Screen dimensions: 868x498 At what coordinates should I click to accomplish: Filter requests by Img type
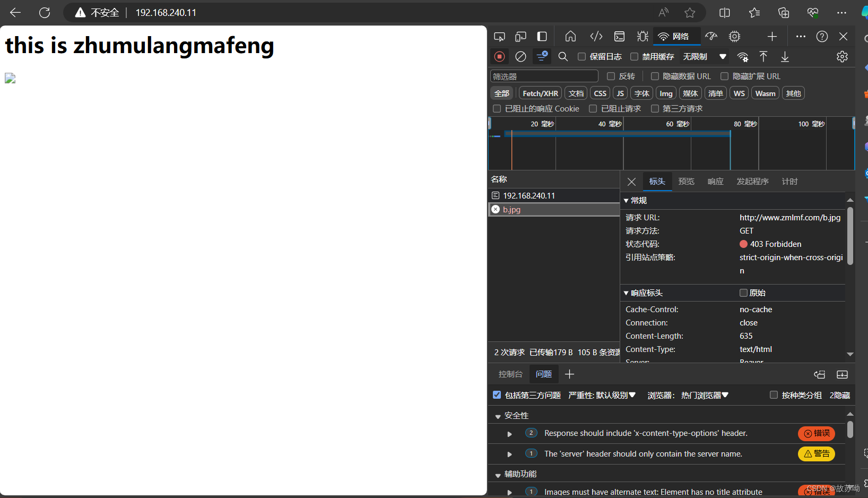tap(666, 93)
